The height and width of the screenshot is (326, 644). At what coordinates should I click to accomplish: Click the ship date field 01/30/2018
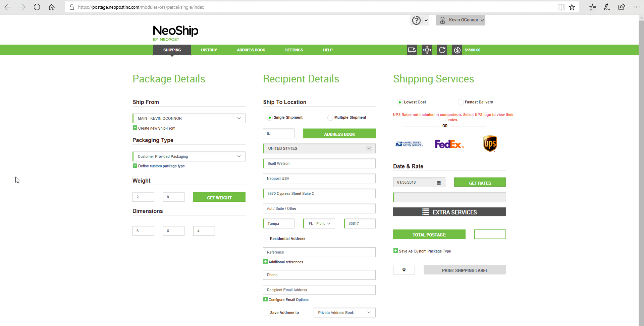pos(413,182)
